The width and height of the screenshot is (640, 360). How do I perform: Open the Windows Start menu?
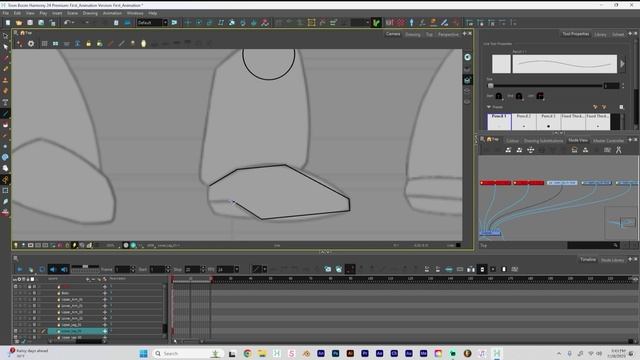(143, 353)
